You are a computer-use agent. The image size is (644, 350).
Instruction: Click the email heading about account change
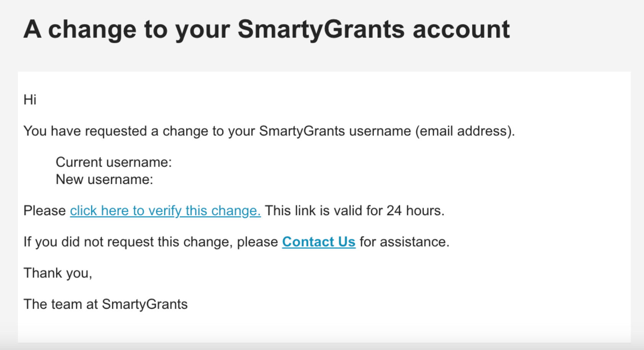(x=266, y=29)
